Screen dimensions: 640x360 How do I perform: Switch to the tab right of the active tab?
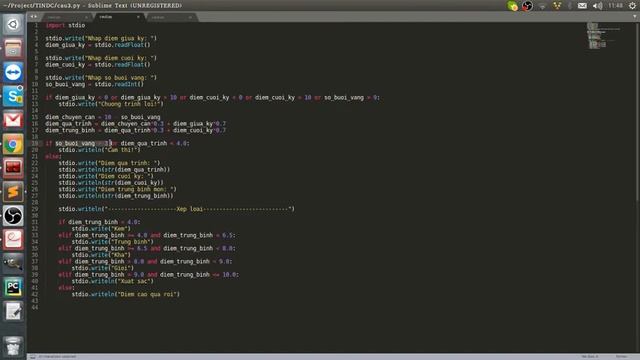(171, 17)
